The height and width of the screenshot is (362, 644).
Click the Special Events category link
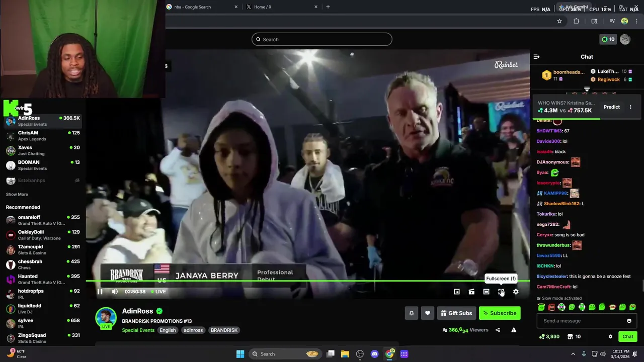pos(138,330)
